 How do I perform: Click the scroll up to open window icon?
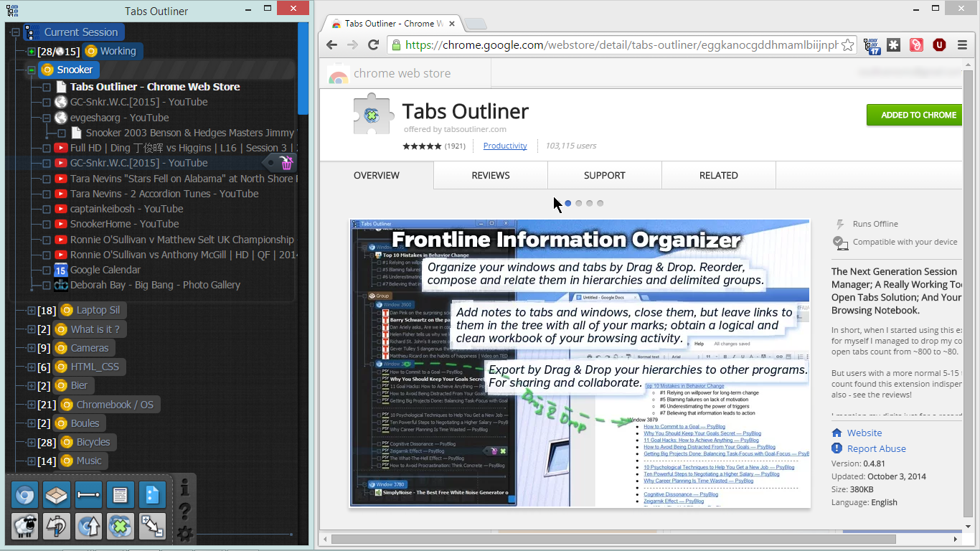point(89,527)
